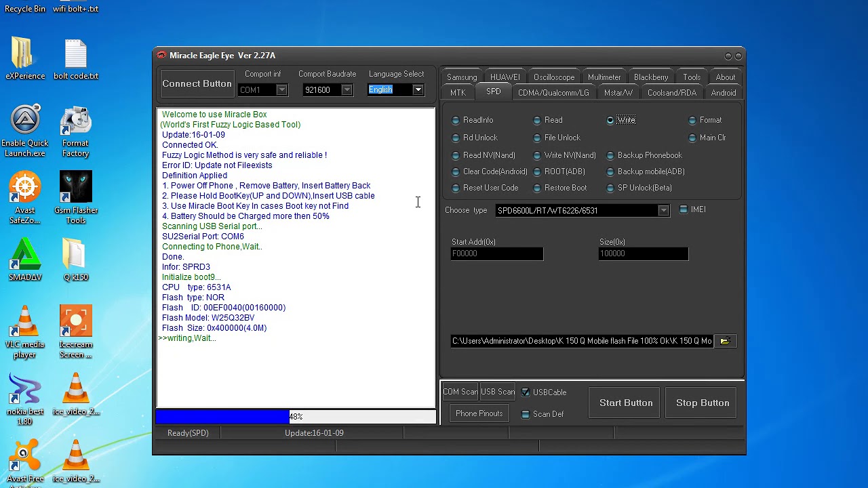Viewport: 868px width, 488px height.
Task: Switch to the Blackberry tab
Action: coord(651,77)
